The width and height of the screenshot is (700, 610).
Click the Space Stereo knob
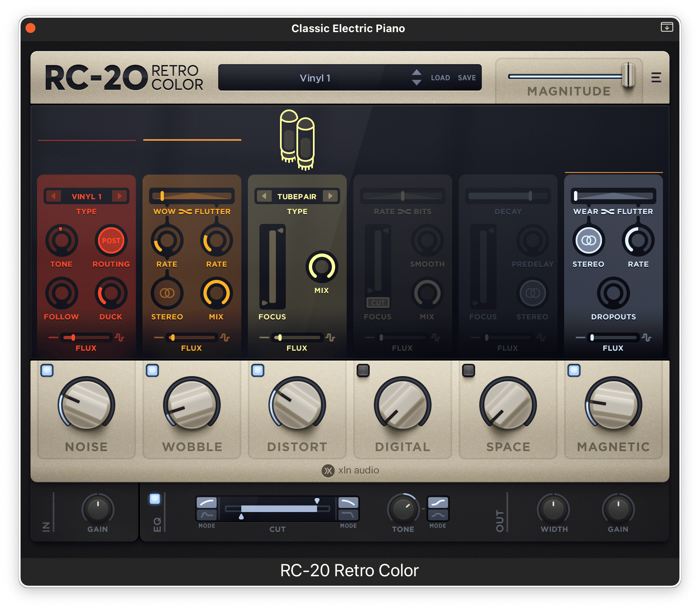click(532, 293)
